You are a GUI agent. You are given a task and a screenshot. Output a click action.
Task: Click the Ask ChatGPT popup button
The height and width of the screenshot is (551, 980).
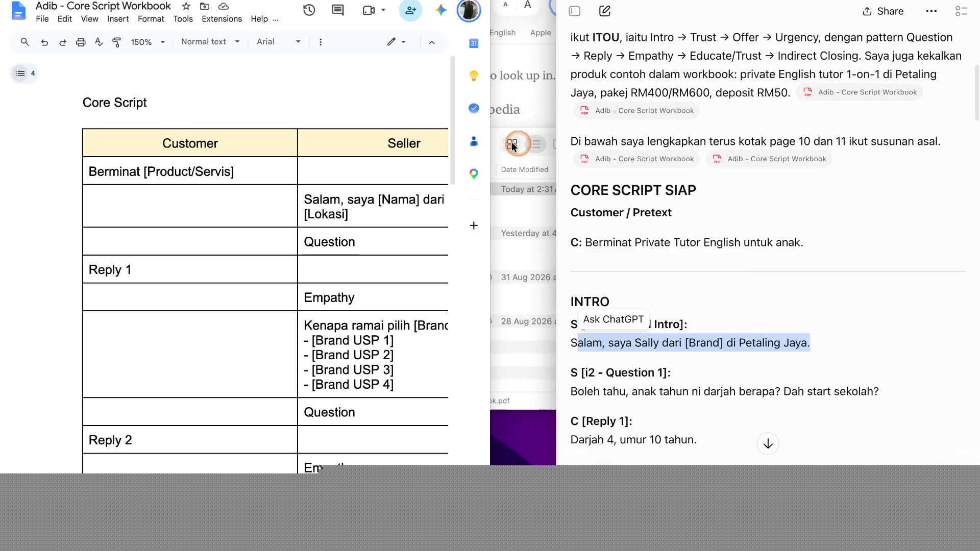pos(614,319)
